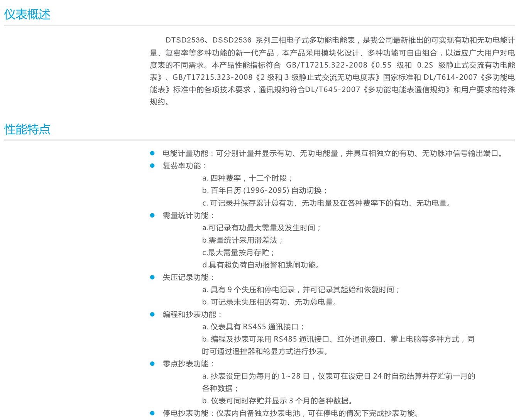
Task: Click the 具有超负荷自动报警和跳闸功能 line
Action: (261, 265)
